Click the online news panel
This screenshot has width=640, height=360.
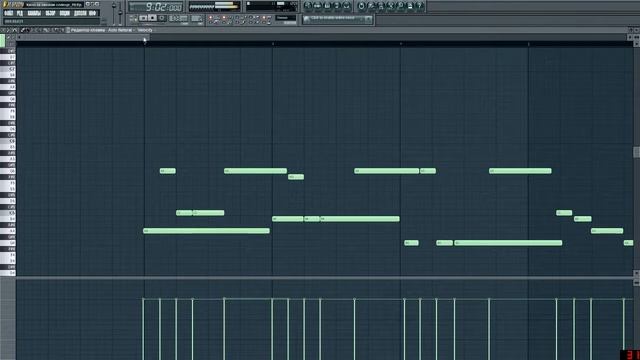pos(338,19)
